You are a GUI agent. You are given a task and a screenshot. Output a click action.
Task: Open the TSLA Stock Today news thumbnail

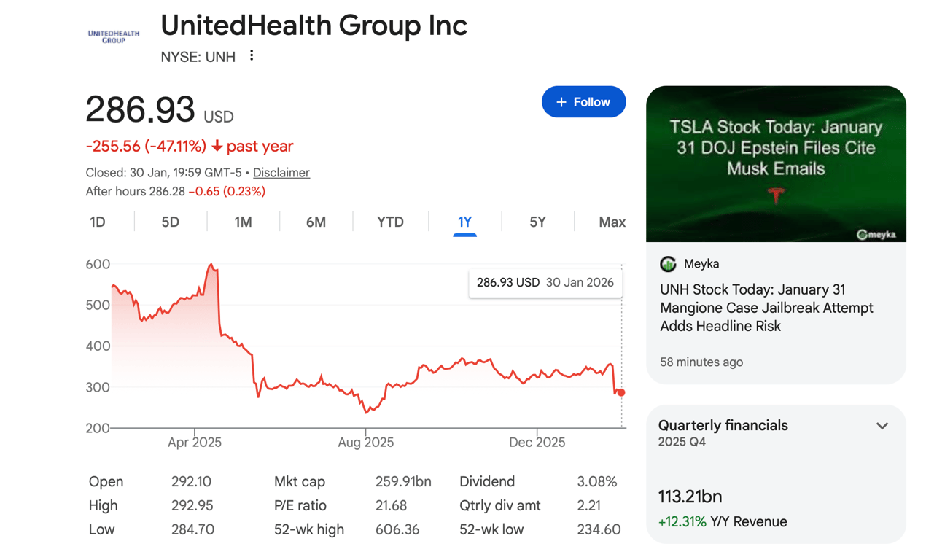(x=776, y=164)
